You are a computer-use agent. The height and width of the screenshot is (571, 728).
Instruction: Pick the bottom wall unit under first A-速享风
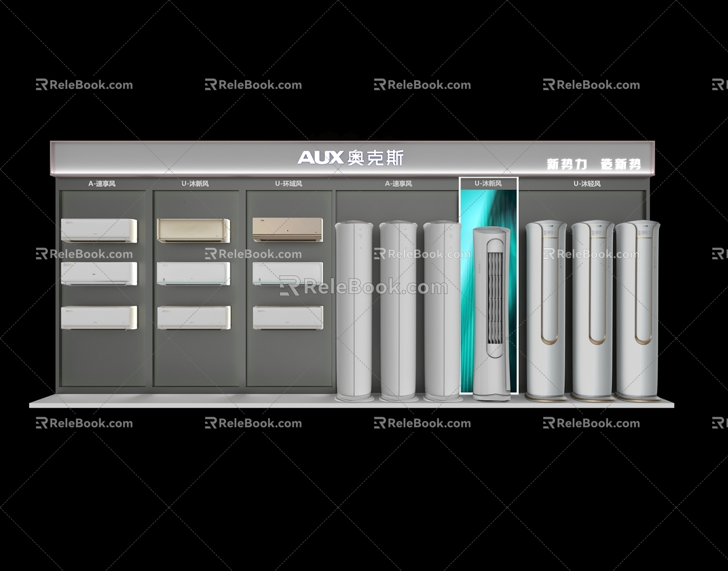coord(99,318)
